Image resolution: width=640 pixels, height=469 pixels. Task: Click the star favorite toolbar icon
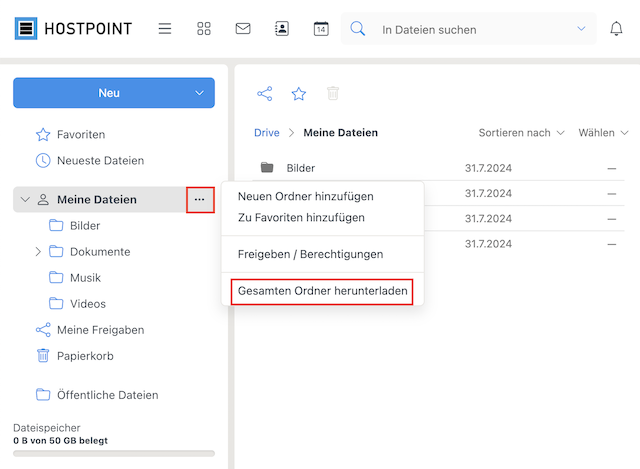tap(298, 93)
